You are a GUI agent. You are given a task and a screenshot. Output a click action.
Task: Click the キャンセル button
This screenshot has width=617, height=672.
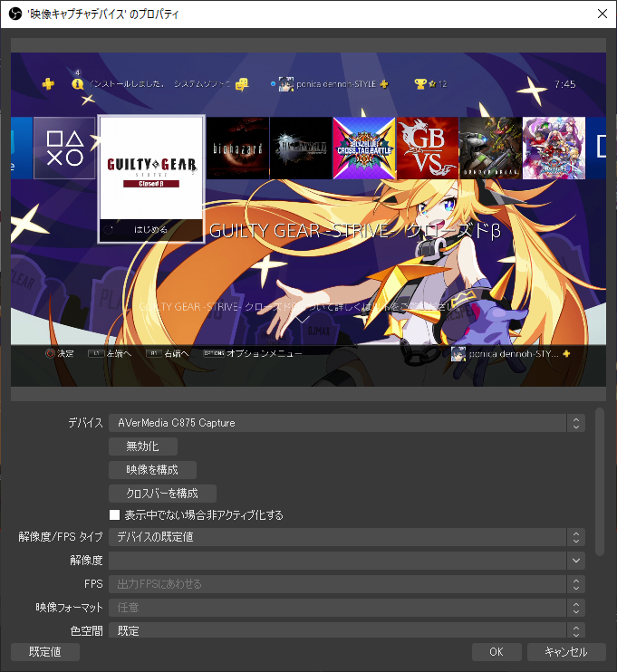566,652
